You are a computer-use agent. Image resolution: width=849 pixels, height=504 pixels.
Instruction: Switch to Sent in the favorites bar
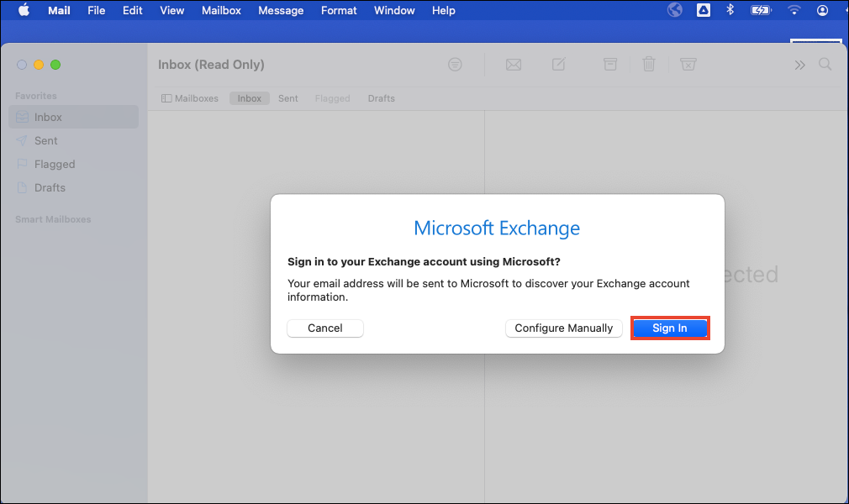288,98
